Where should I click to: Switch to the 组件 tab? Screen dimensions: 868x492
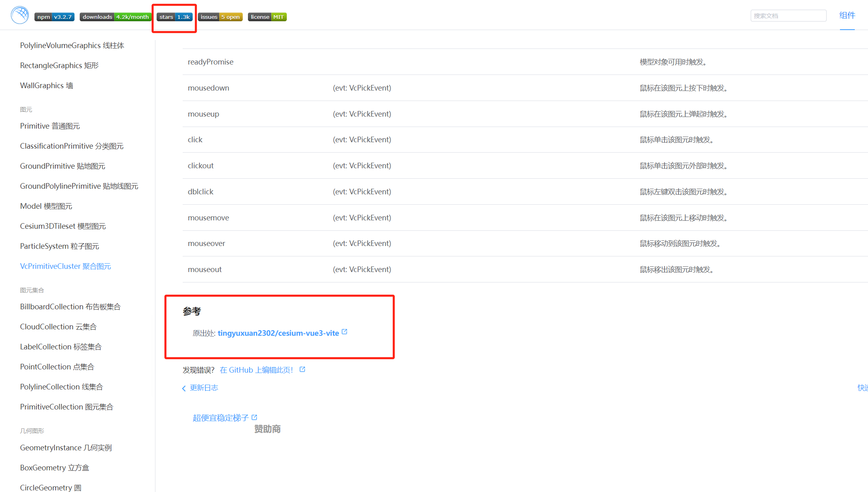point(847,16)
